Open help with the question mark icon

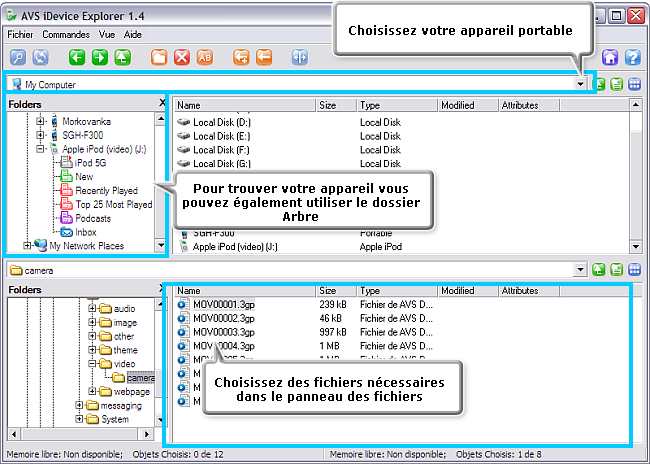633,57
